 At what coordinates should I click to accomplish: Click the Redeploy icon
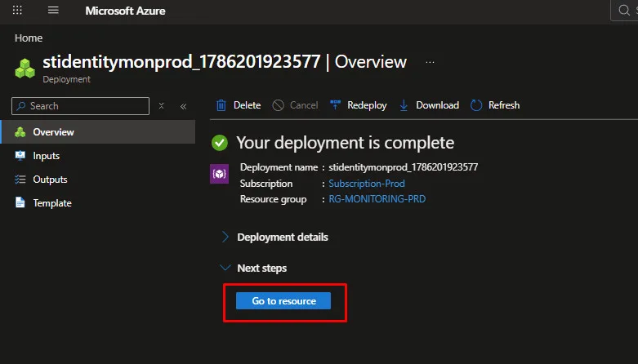pyautogui.click(x=335, y=105)
